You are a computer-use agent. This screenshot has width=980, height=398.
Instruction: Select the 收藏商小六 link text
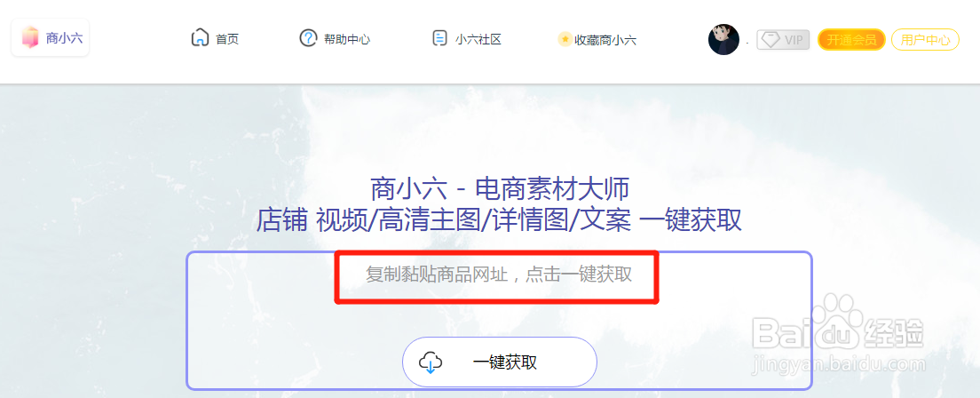click(x=605, y=40)
